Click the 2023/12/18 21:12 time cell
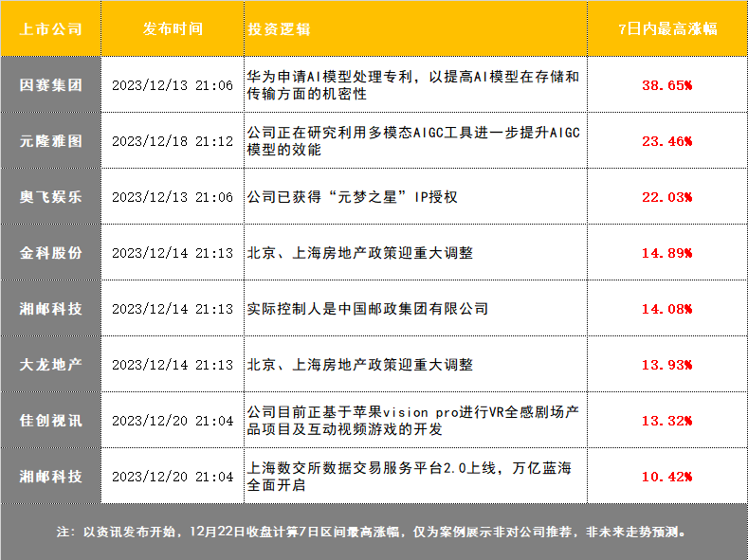The height and width of the screenshot is (560, 748). 173,141
